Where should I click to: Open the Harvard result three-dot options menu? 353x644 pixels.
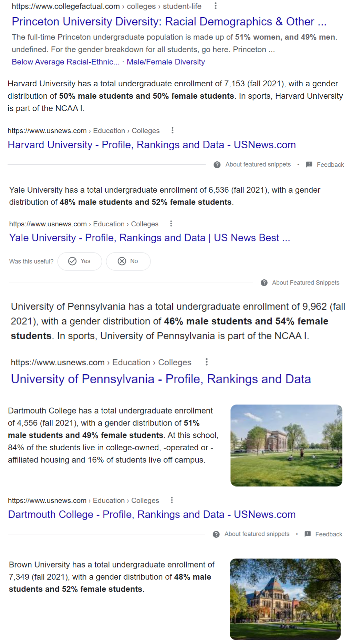173,130
